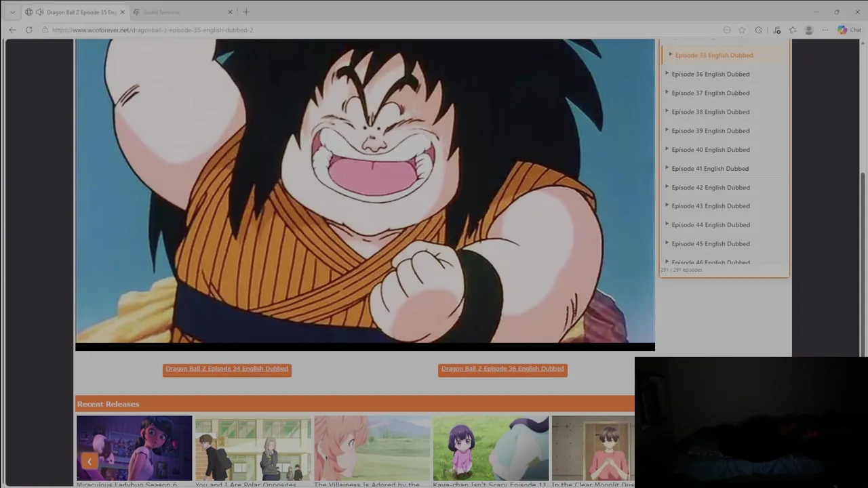Open the user profile avatar icon
The height and width of the screenshot is (488, 868).
click(808, 30)
